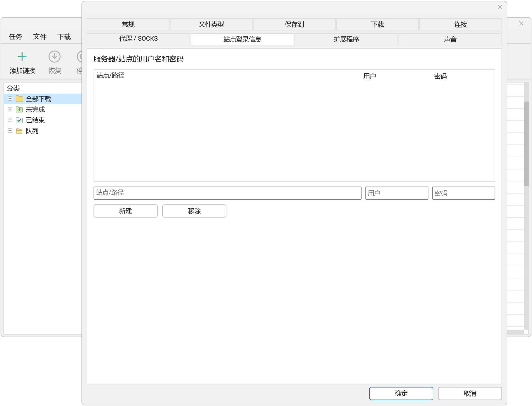Screen dimensions: 532x406
Task: Focus the 用户 input field
Action: (397, 193)
